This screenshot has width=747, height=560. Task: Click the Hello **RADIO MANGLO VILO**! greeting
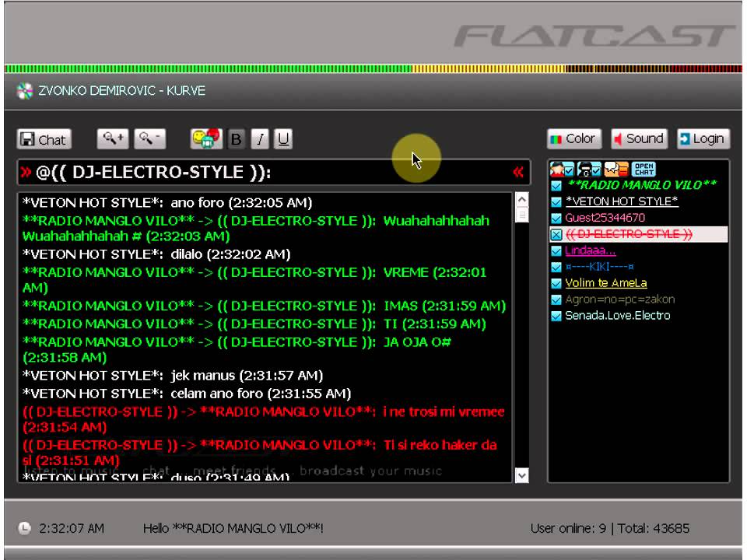pos(233,528)
